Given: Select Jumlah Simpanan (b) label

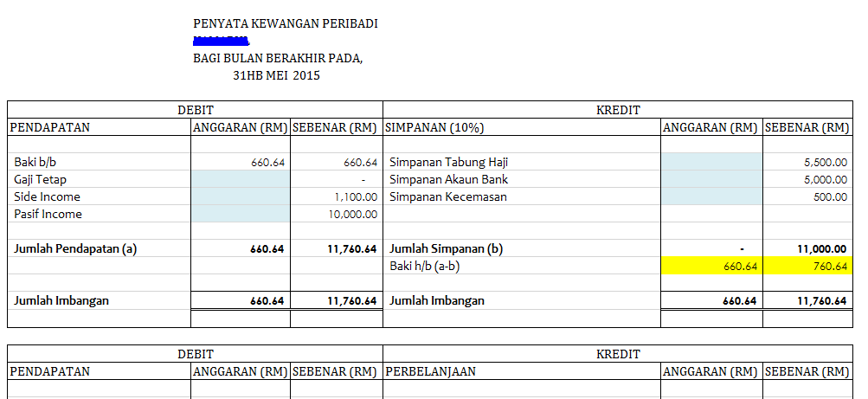Looking at the screenshot, I should click(x=447, y=248).
